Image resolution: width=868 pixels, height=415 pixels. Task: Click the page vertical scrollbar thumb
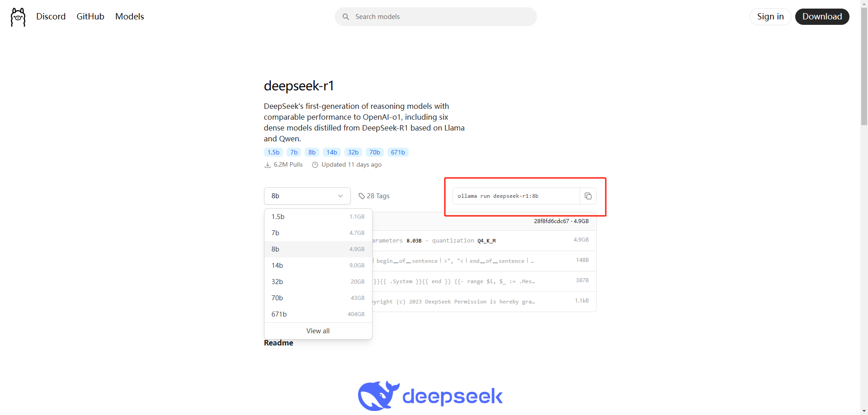point(864,65)
